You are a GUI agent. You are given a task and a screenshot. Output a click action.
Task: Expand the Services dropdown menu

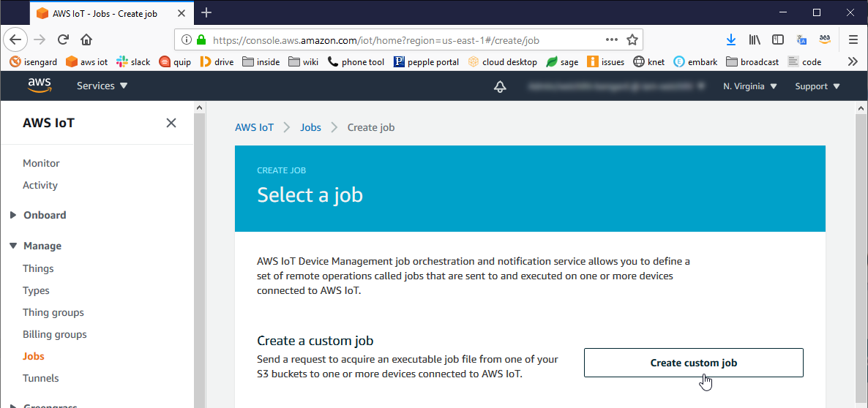pos(102,86)
